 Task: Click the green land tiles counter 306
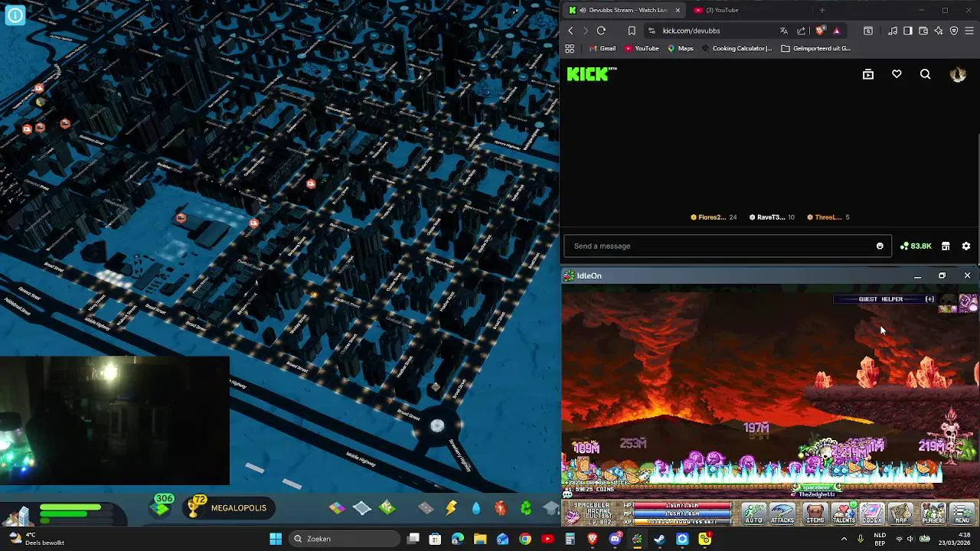coord(162,506)
